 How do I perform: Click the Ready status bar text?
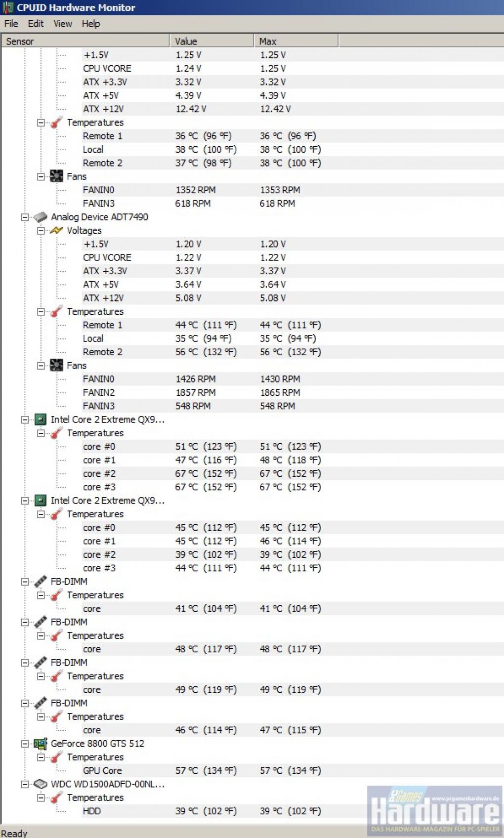tap(14, 833)
